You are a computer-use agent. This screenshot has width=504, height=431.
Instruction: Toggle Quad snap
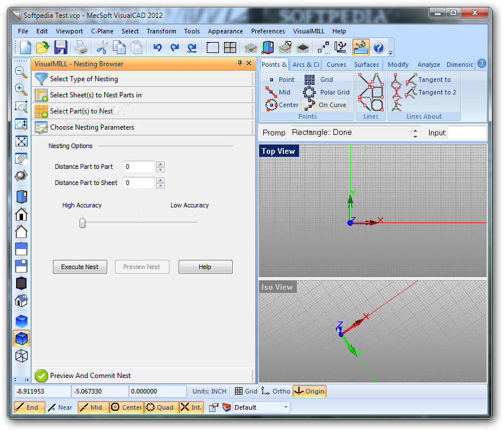tap(161, 407)
